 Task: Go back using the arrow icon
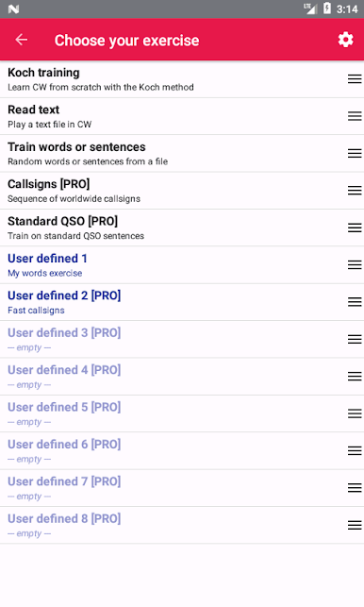[22, 40]
